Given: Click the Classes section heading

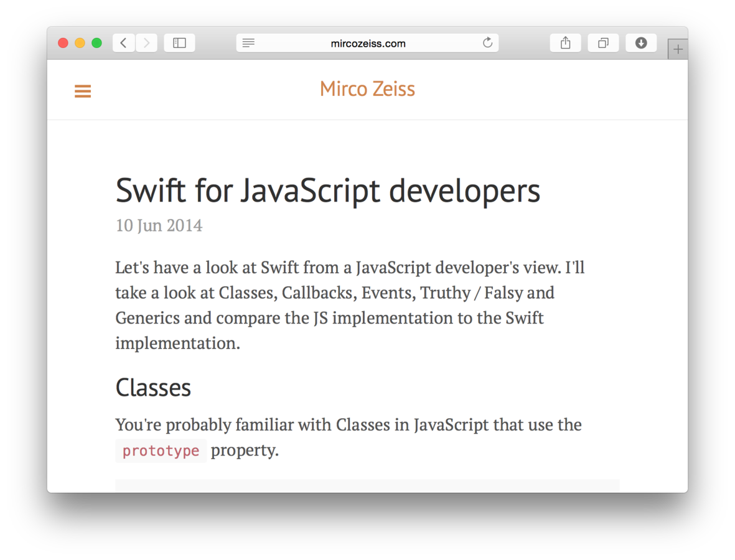Looking at the screenshot, I should [x=153, y=388].
